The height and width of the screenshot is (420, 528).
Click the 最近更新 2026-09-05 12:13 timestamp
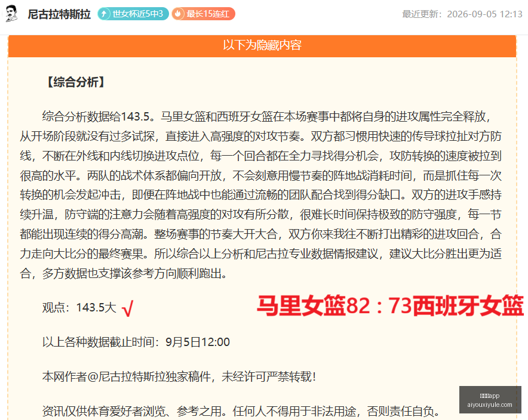pos(462,14)
